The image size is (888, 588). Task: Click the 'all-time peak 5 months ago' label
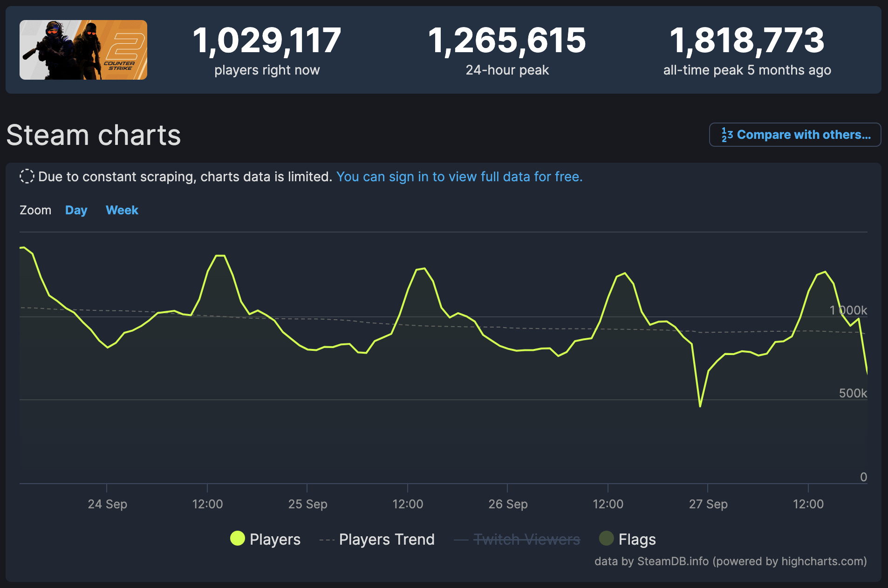coord(747,70)
